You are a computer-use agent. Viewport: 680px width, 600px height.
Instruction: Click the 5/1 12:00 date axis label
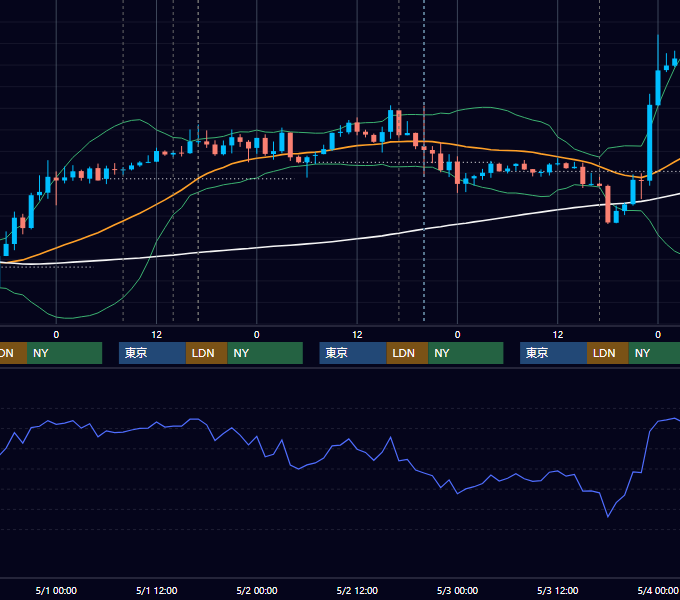click(157, 590)
